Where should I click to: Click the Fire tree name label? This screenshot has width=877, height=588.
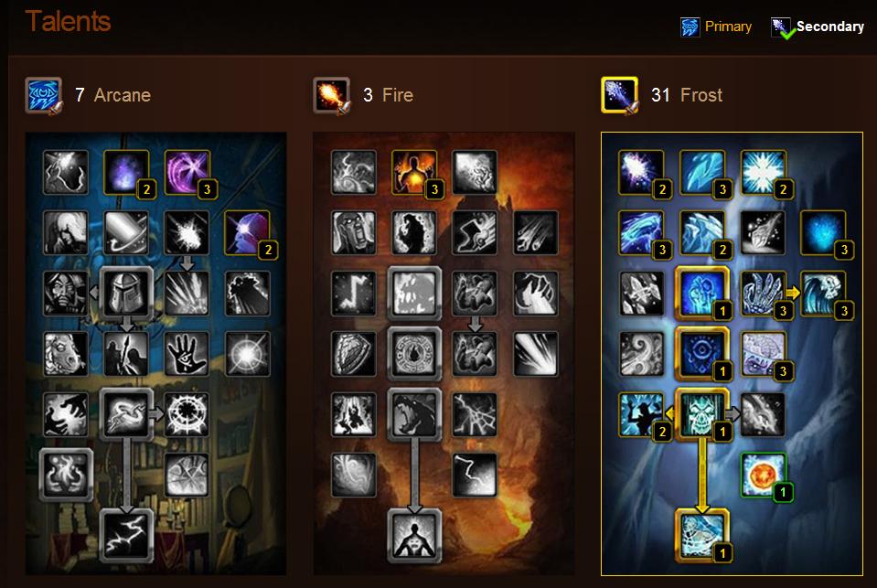398,95
